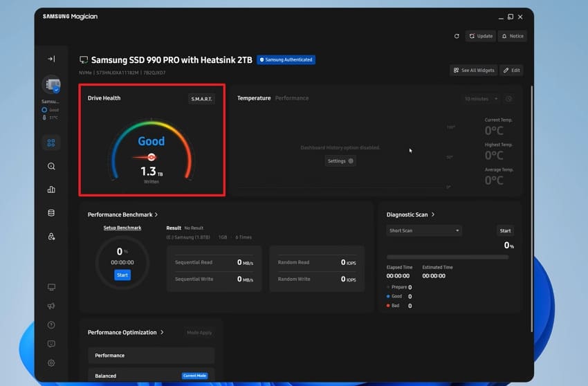Open S.M.A.R.T. details in Drive Health
The height and width of the screenshot is (386, 588).
[201, 99]
